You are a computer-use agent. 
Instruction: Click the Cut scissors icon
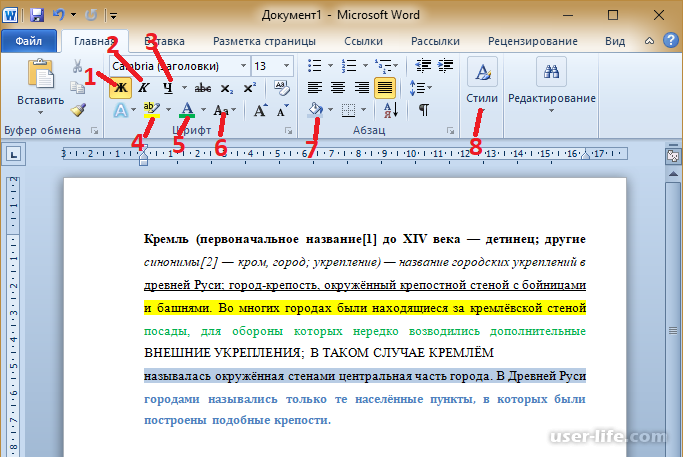coord(78,66)
